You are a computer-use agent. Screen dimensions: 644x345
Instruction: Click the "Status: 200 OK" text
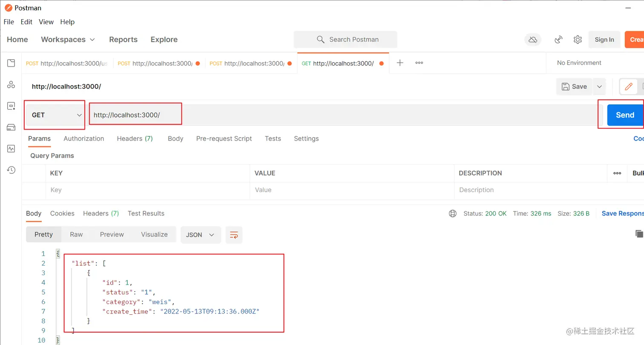(x=485, y=213)
